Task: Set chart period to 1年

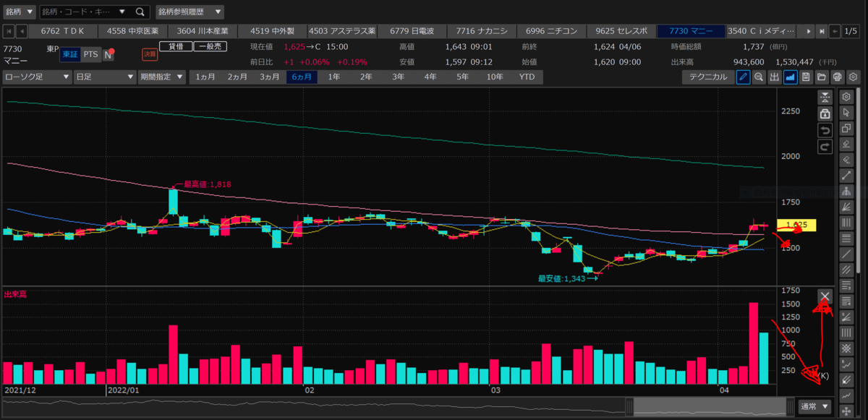Action: (x=334, y=77)
